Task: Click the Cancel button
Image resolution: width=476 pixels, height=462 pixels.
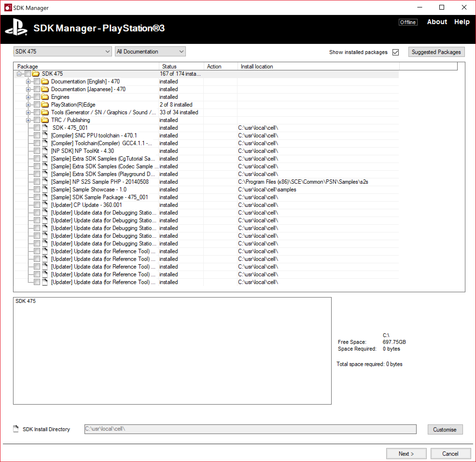Action: coord(450,454)
